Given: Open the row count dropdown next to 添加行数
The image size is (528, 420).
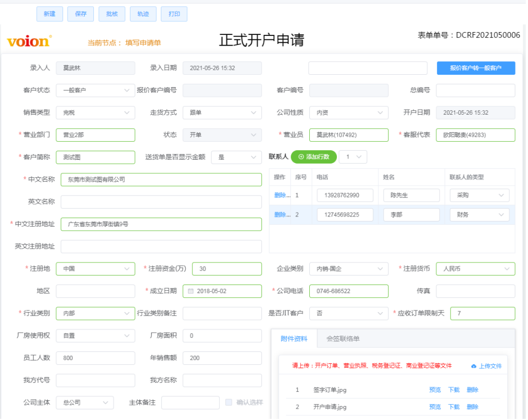Looking at the screenshot, I should (x=353, y=157).
